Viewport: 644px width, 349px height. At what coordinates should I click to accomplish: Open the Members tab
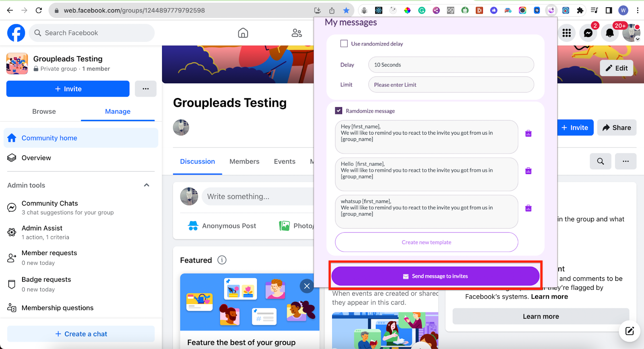coord(244,161)
